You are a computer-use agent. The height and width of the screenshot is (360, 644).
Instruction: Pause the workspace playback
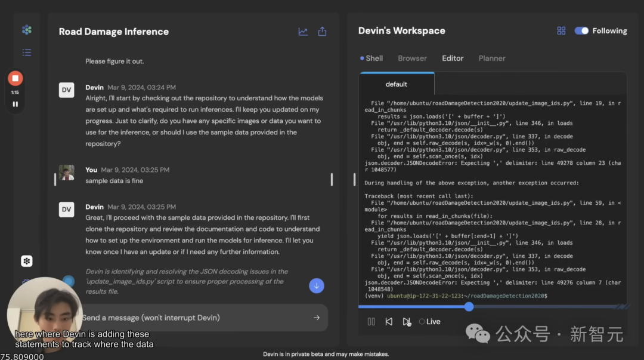pyautogui.click(x=371, y=322)
